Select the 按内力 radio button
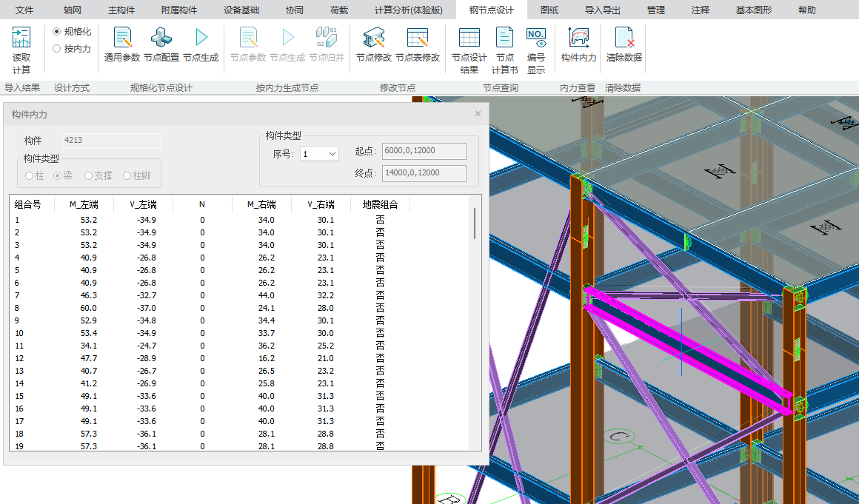 57,49
